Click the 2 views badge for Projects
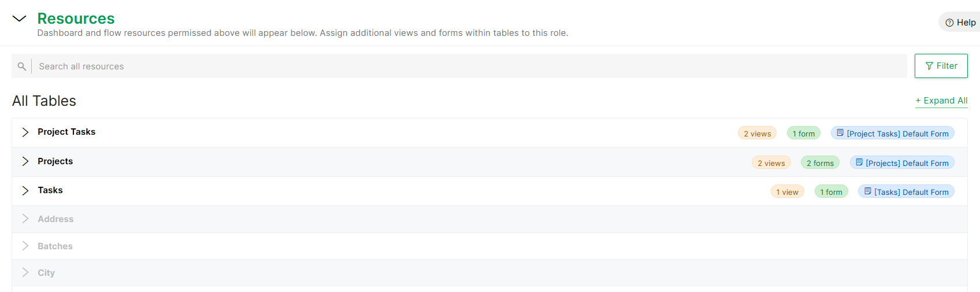Image resolution: width=980 pixels, height=292 pixels. click(771, 163)
